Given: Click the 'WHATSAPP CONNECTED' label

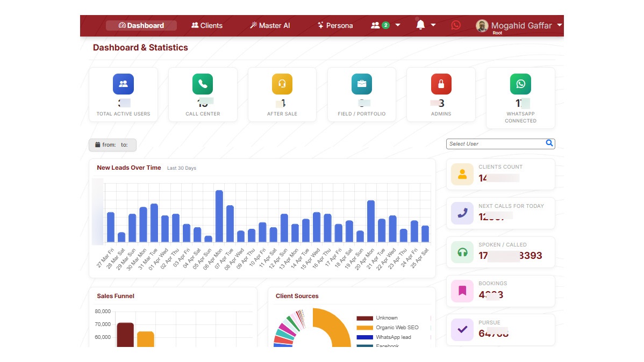Looking at the screenshot, I should click(520, 118).
